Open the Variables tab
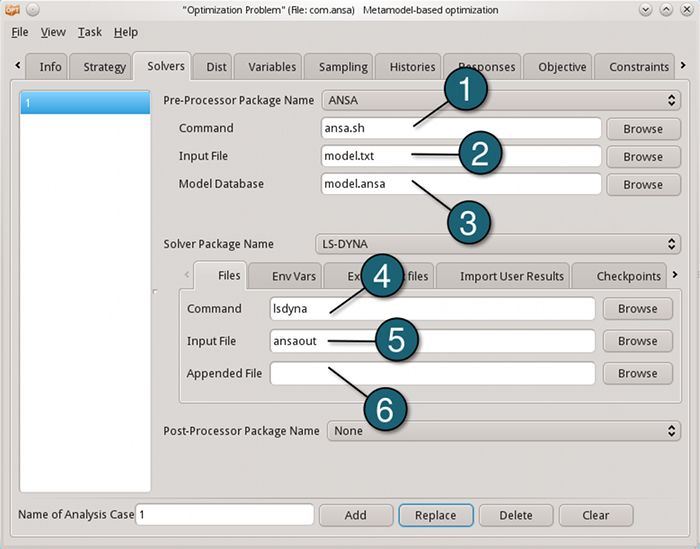 coord(268,67)
